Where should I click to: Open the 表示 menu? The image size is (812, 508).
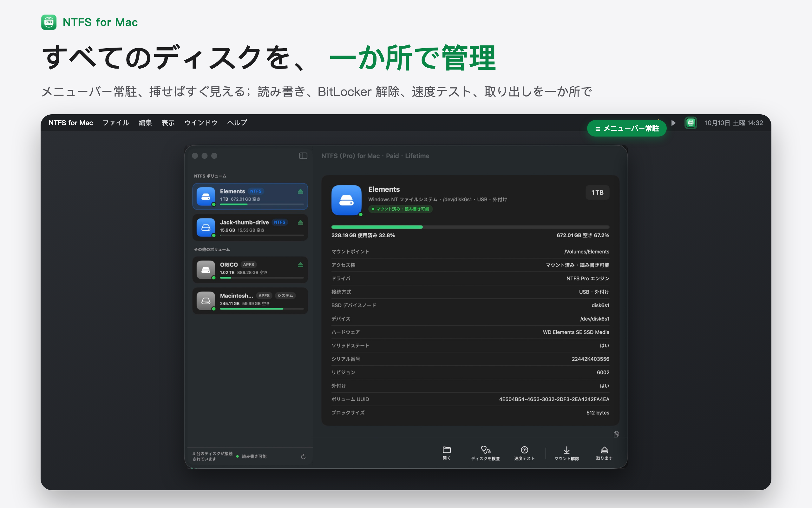click(x=168, y=123)
